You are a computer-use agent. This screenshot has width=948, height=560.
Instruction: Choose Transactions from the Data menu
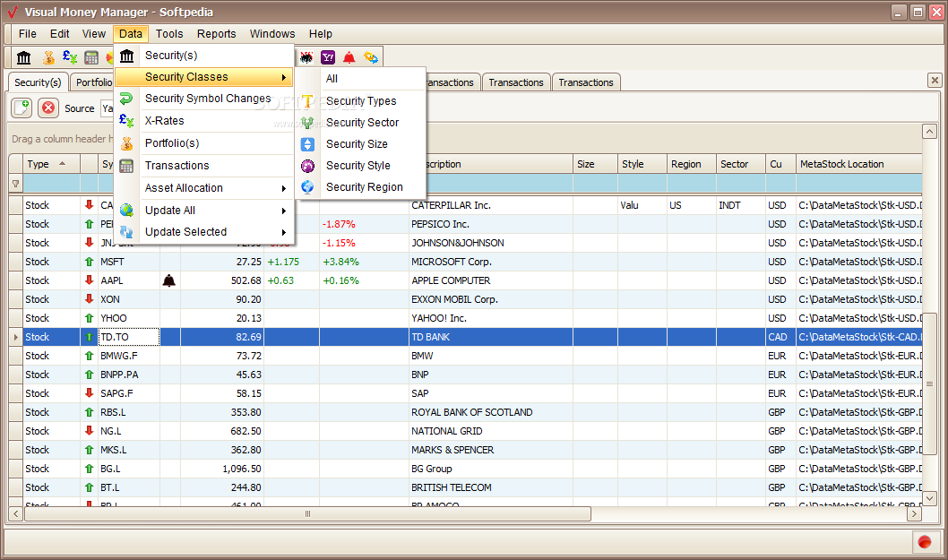204,165
